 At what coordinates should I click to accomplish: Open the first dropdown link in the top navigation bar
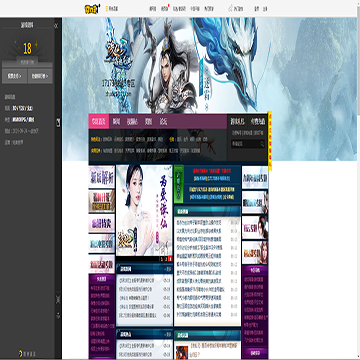153,9
